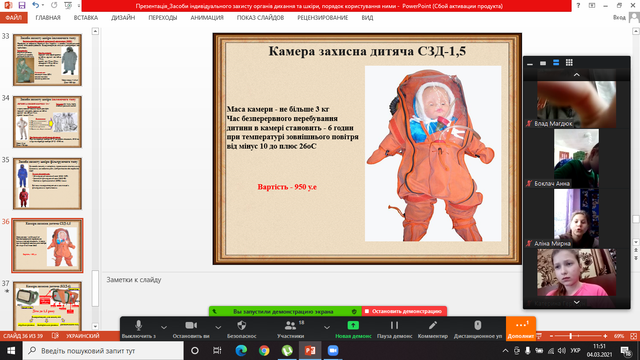Open microphone options arrow in Zoom toolbar

tap(164, 327)
